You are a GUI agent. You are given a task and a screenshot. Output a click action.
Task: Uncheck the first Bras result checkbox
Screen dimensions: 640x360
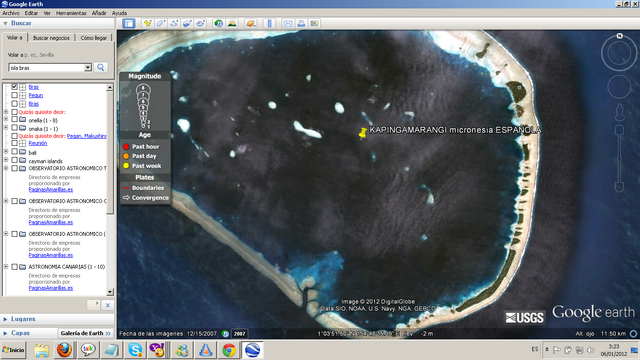pos(15,87)
